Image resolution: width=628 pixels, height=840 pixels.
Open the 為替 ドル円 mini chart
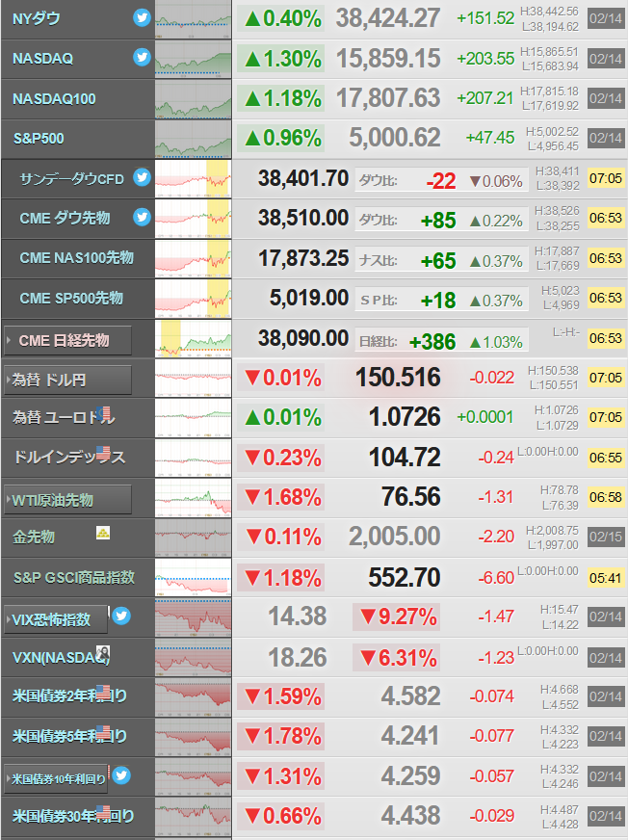pyautogui.click(x=194, y=379)
